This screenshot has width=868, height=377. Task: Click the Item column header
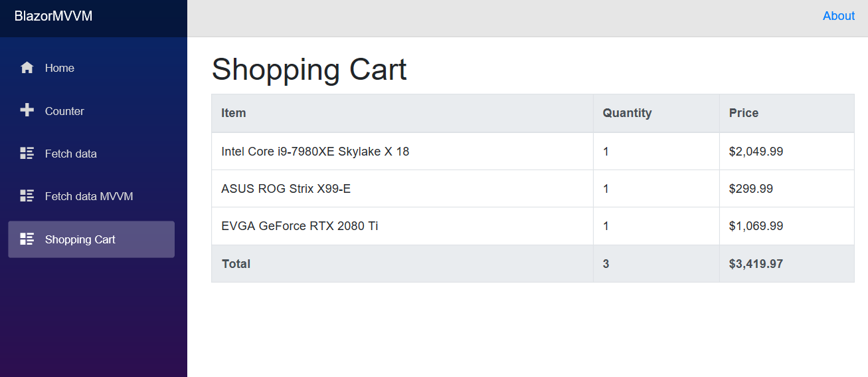point(234,113)
